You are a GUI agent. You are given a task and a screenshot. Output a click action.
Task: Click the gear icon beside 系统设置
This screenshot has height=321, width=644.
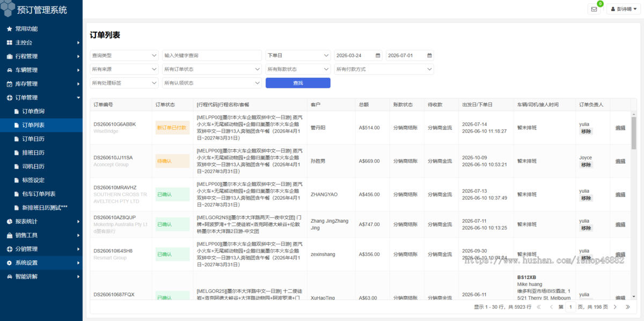[x=9, y=263]
